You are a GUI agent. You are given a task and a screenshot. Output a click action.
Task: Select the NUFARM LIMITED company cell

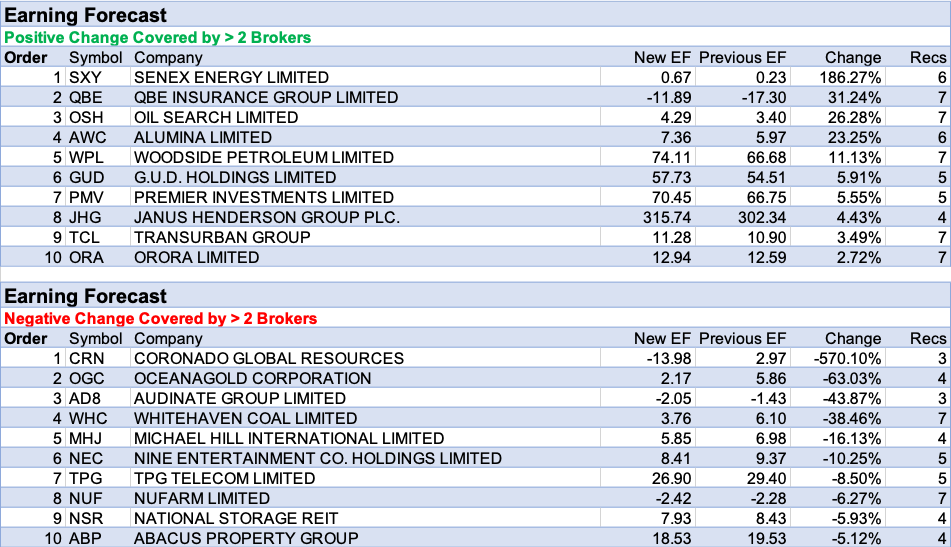pos(201,498)
